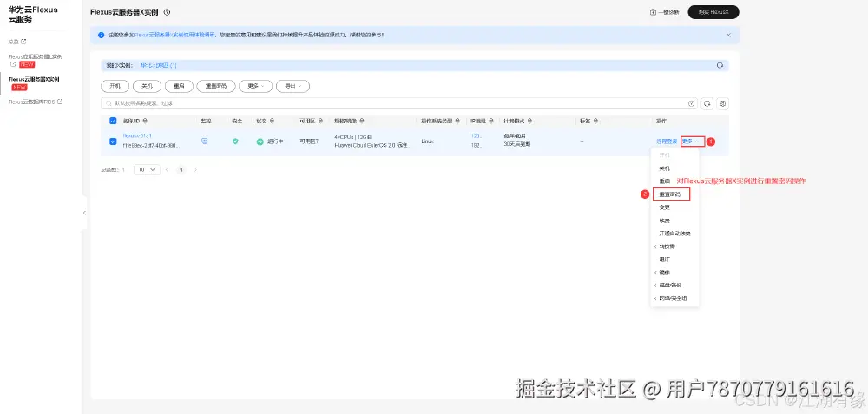868x414 pixels.
Task: Click page number 1 in pagination
Action: click(181, 170)
